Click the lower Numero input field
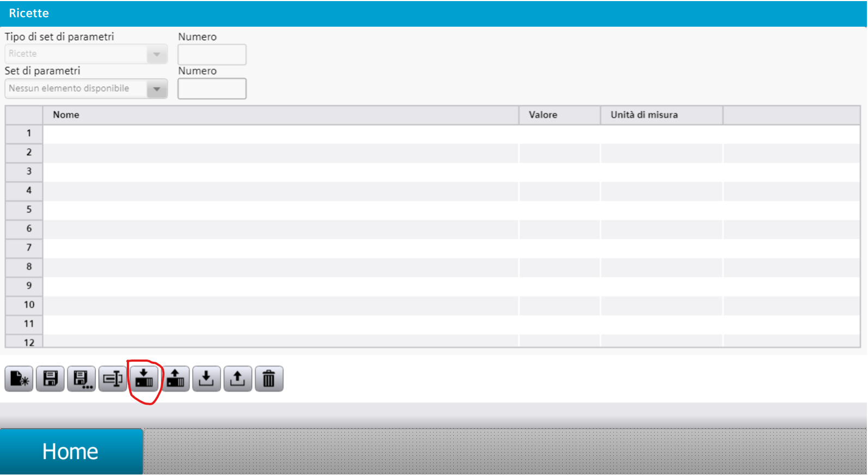The image size is (868, 475). point(212,89)
